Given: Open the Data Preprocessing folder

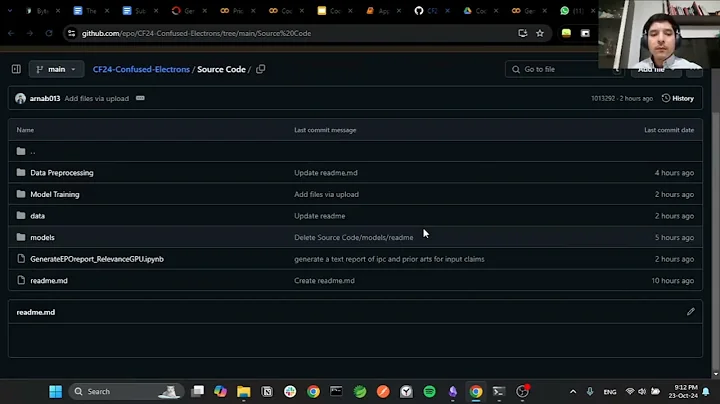Looking at the screenshot, I should [62, 173].
